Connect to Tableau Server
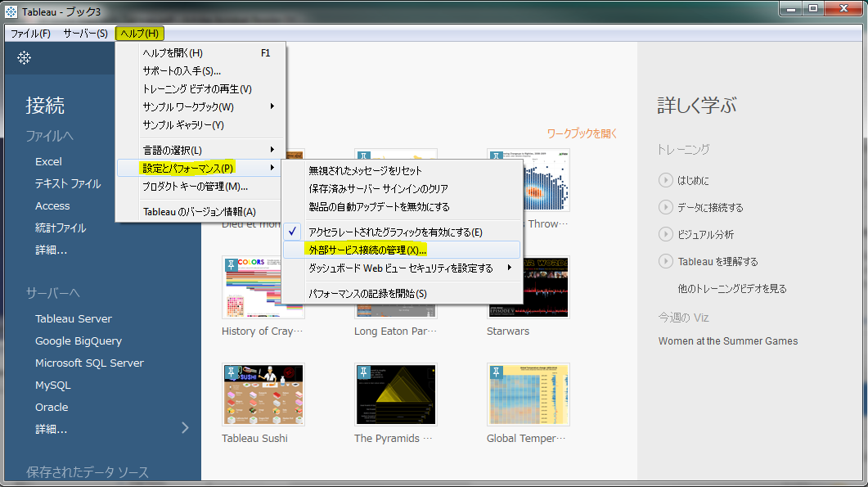Image resolution: width=868 pixels, height=487 pixels. coord(74,318)
